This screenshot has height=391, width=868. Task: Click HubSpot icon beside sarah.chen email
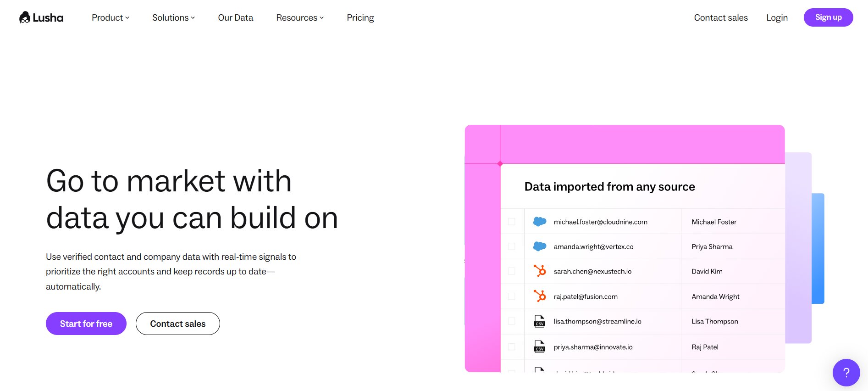(540, 271)
